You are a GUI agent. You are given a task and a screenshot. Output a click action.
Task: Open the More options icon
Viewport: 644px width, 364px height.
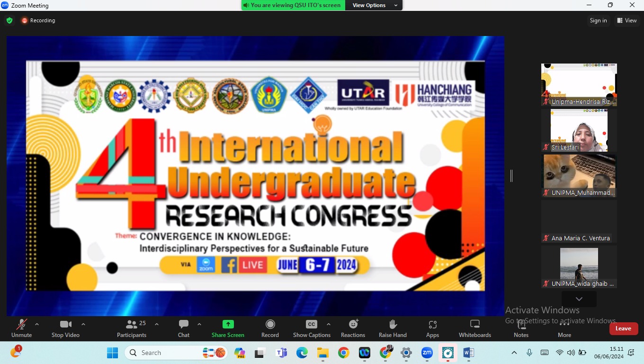(564, 325)
